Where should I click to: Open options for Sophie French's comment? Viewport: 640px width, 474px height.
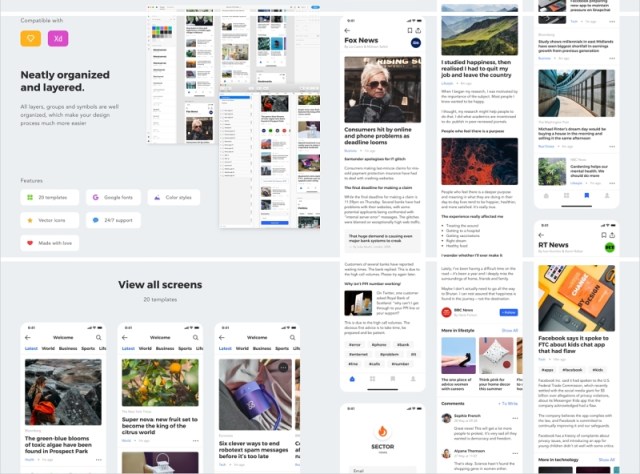pos(515,418)
